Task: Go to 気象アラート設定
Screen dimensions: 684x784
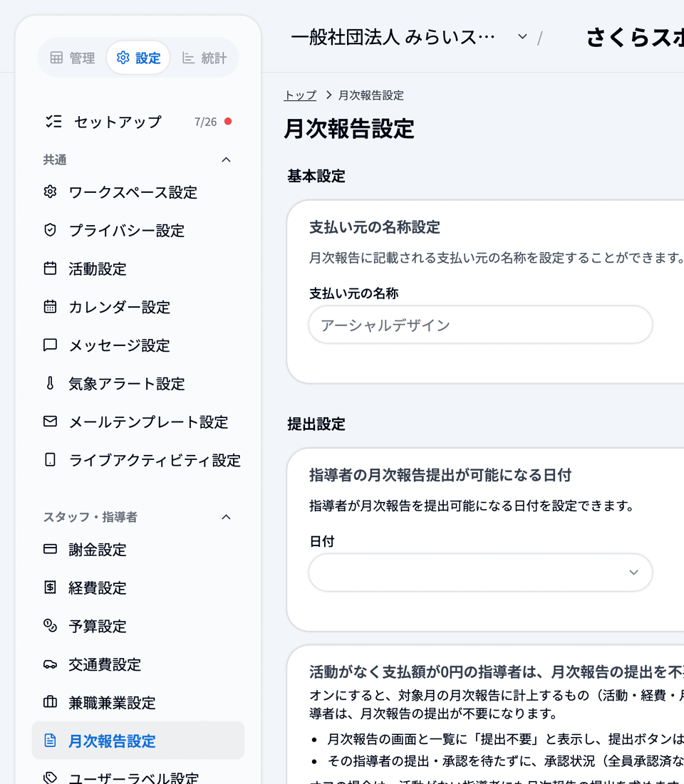Action: click(138, 384)
